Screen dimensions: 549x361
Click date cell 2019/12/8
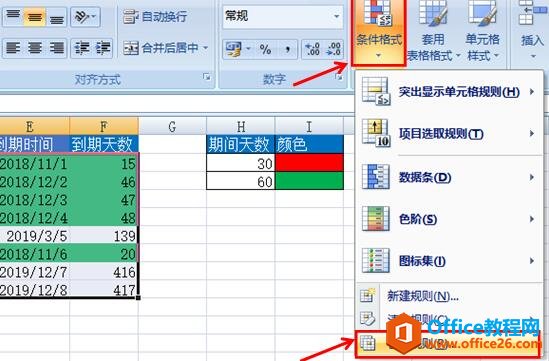[34, 290]
